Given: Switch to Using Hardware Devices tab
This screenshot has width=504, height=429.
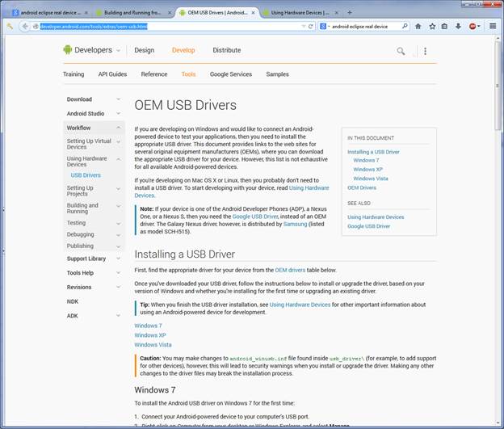Looking at the screenshot, I should tap(300, 13).
